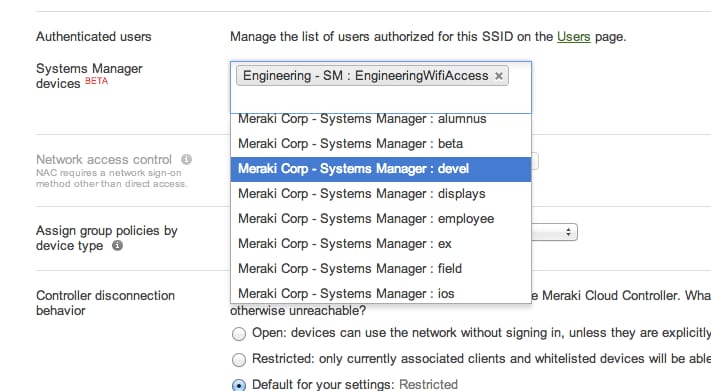Select Meraki Corp - Systems Manager : ex

tap(381, 244)
